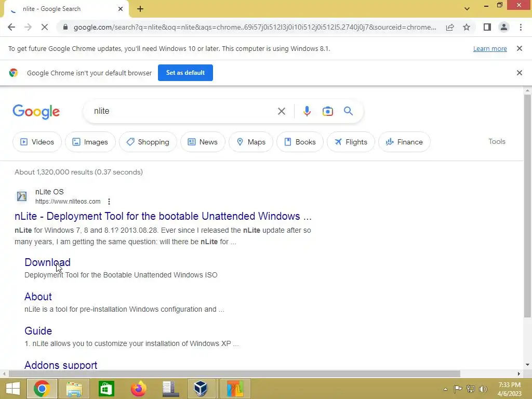Close the default browser infobar
Image resolution: width=532 pixels, height=399 pixels.
point(519,73)
